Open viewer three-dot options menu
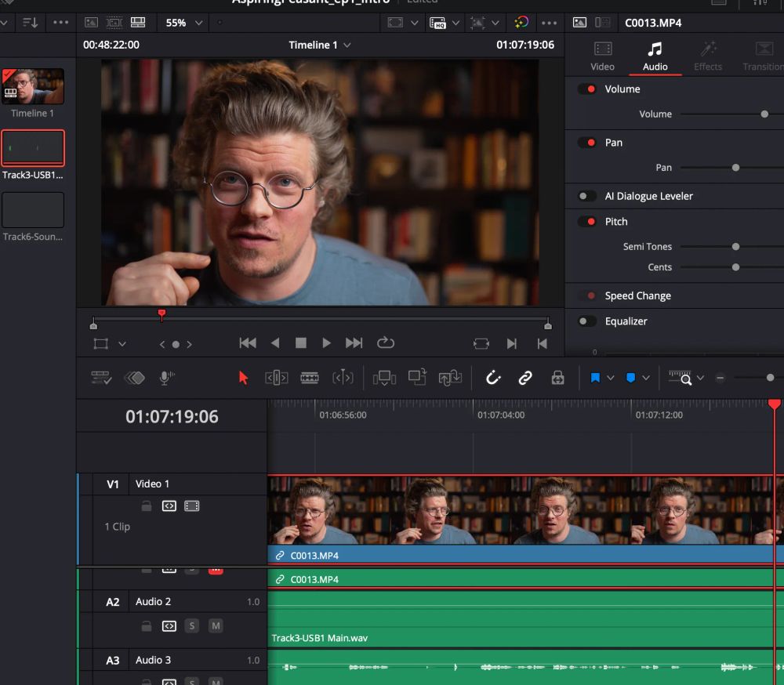This screenshot has height=685, width=784. click(x=549, y=23)
